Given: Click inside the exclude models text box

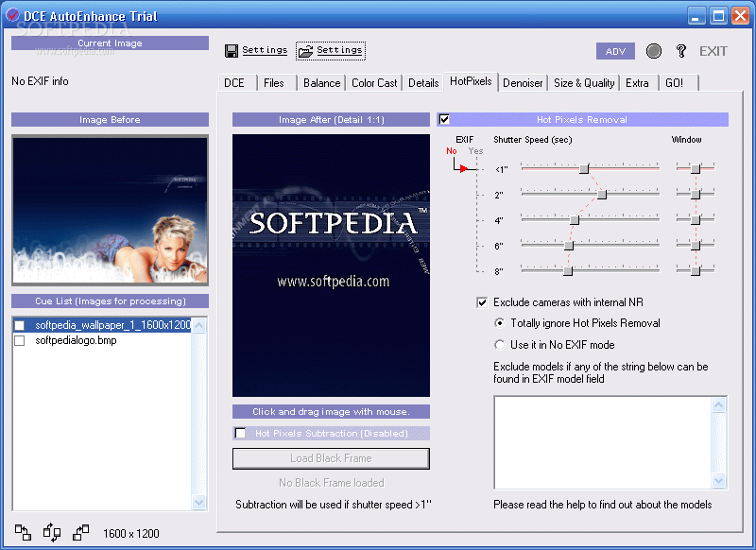Looking at the screenshot, I should [603, 442].
